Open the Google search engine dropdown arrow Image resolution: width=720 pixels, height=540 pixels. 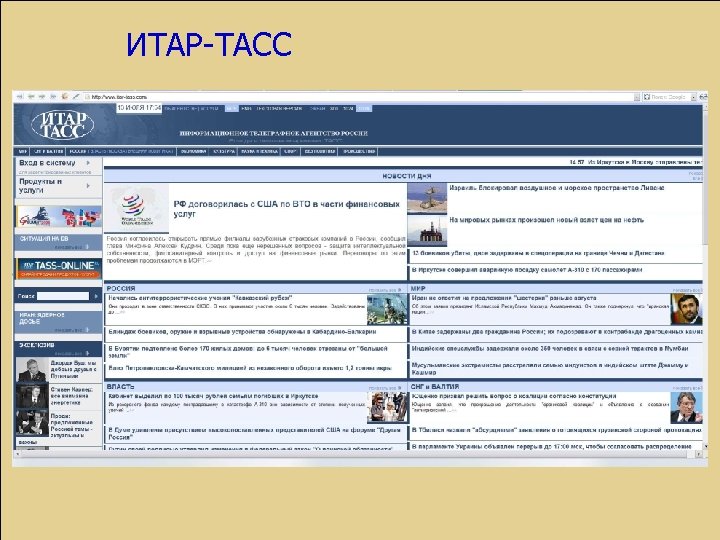[x=693, y=97]
